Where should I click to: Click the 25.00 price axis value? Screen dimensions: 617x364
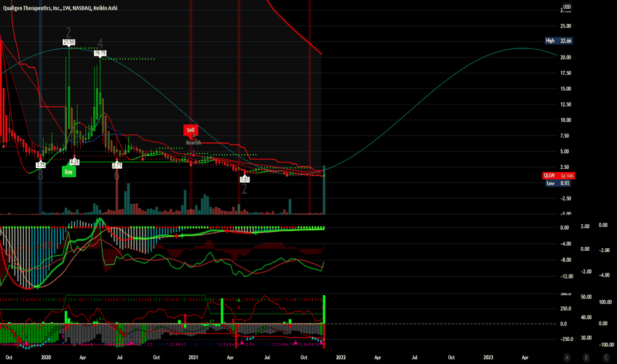click(x=565, y=26)
